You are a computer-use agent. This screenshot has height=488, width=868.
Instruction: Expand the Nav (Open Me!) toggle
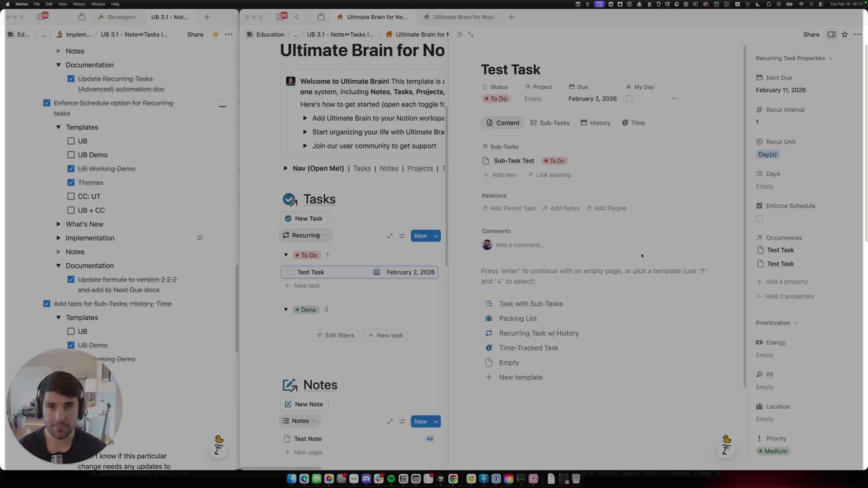pyautogui.click(x=285, y=168)
